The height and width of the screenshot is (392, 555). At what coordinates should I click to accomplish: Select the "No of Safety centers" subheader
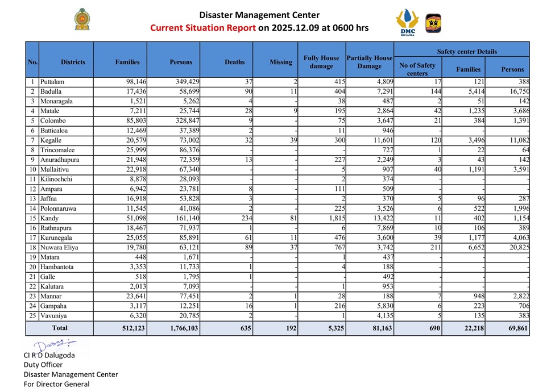click(x=417, y=69)
